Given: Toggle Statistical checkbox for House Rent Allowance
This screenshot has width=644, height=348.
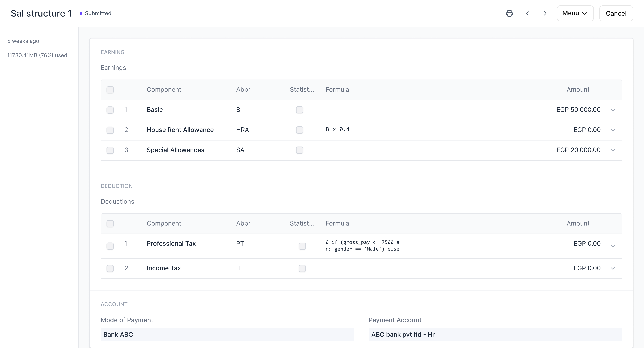Looking at the screenshot, I should click(300, 130).
